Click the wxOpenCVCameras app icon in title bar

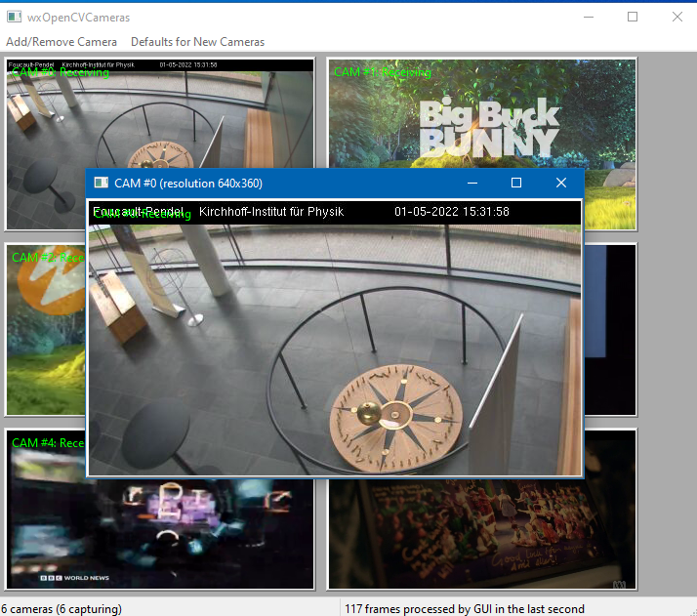pos(15,17)
